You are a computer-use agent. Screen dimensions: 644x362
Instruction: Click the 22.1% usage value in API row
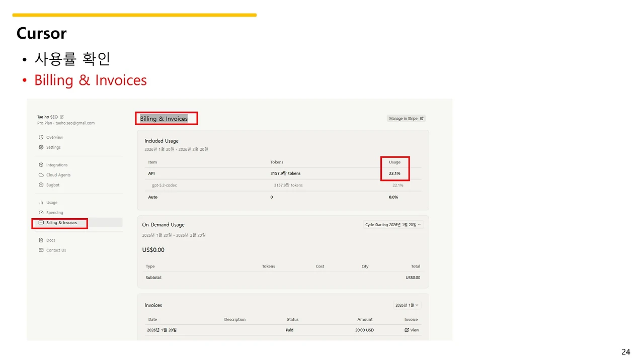tap(394, 173)
